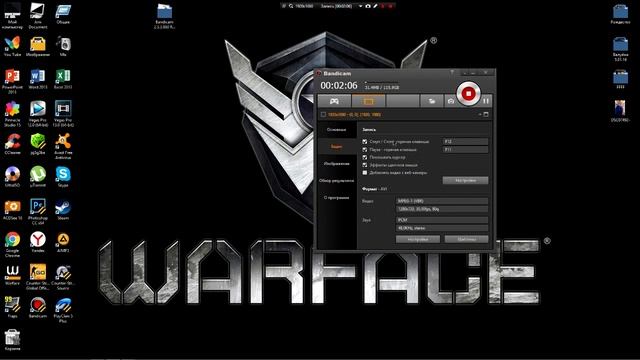Open the О программе tab
Viewport: 640px width, 360px height.
(337, 198)
